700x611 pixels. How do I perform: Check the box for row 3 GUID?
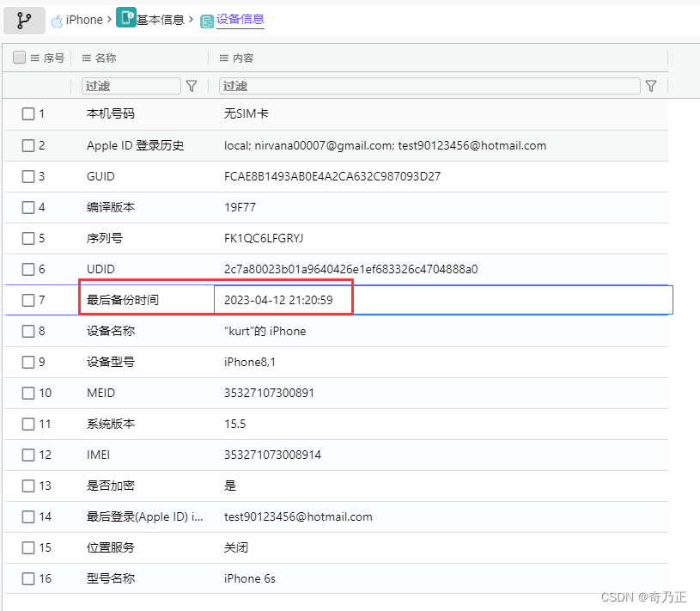point(28,176)
